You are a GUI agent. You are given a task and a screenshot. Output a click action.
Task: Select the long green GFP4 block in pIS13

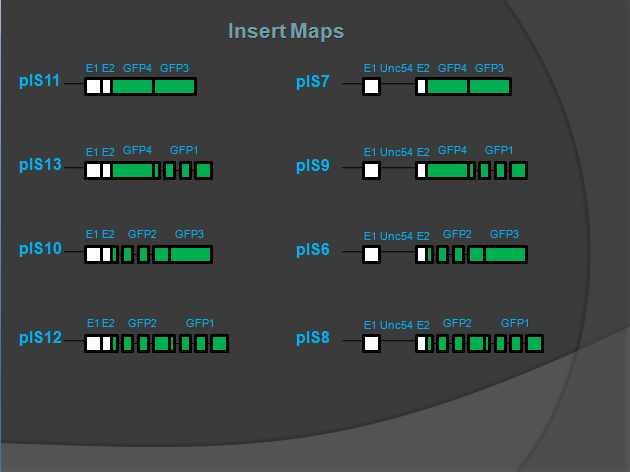coord(132,170)
